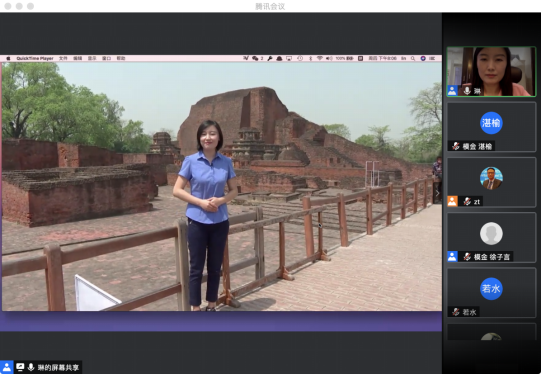This screenshot has width=541, height=374.
Task: Click the muted microphone icon beside 横舍 徐子言
Action: (467, 256)
